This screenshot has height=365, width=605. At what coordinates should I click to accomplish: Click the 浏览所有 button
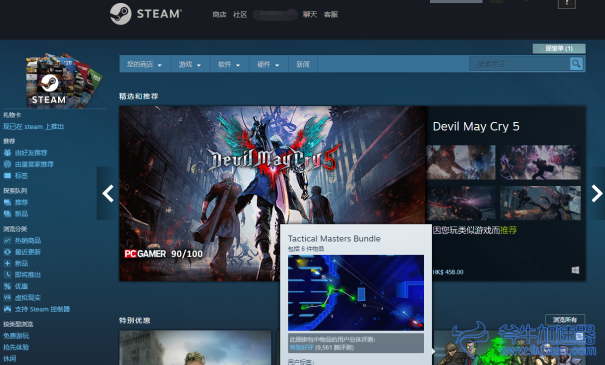coord(565,320)
